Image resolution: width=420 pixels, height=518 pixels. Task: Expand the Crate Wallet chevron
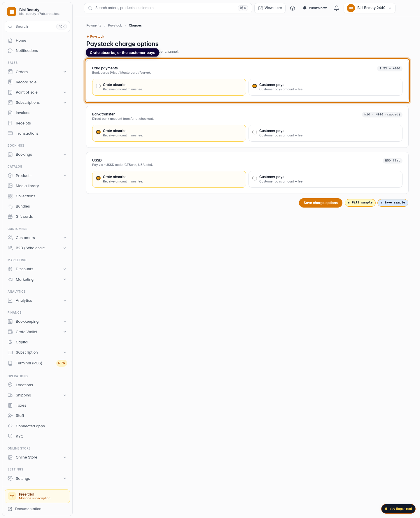point(65,332)
